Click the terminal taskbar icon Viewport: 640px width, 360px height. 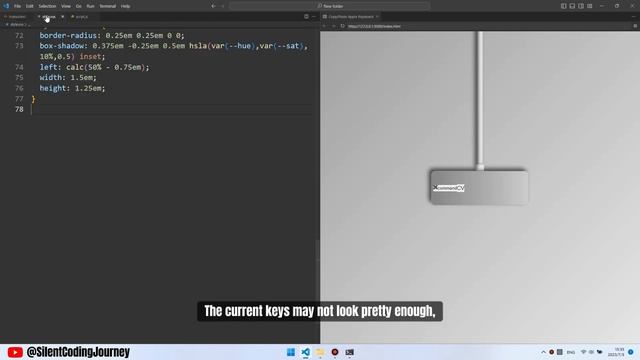tap(349, 352)
